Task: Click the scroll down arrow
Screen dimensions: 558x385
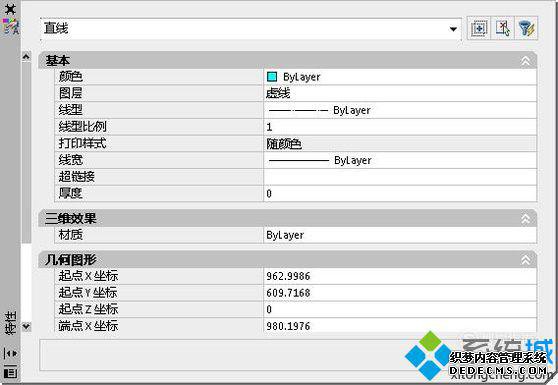Action: [26, 326]
